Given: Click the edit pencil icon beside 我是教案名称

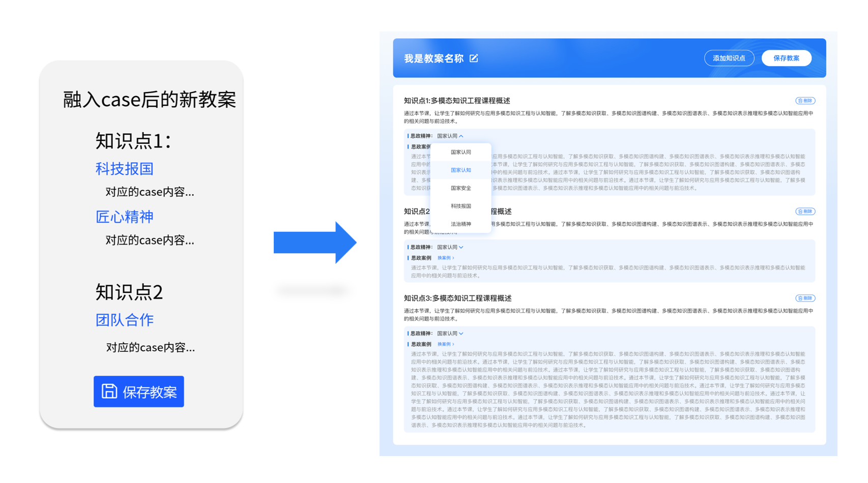Looking at the screenshot, I should [474, 58].
